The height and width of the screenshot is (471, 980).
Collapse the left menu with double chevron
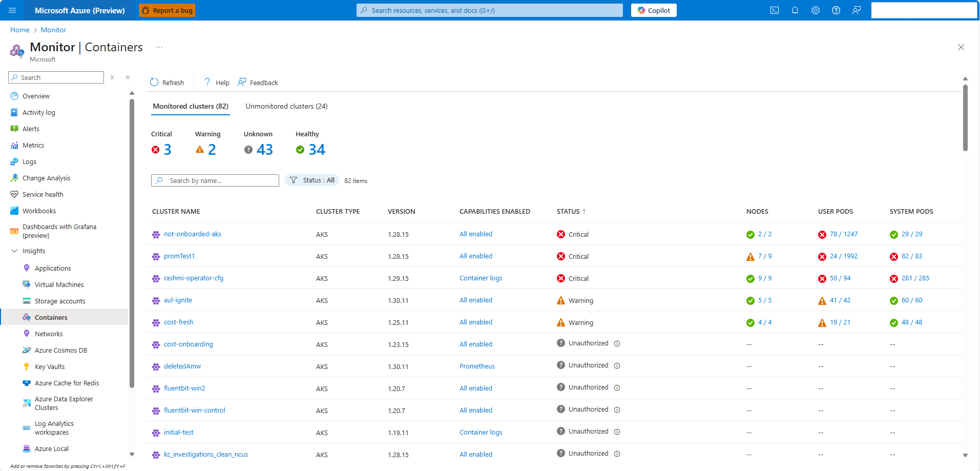point(128,77)
